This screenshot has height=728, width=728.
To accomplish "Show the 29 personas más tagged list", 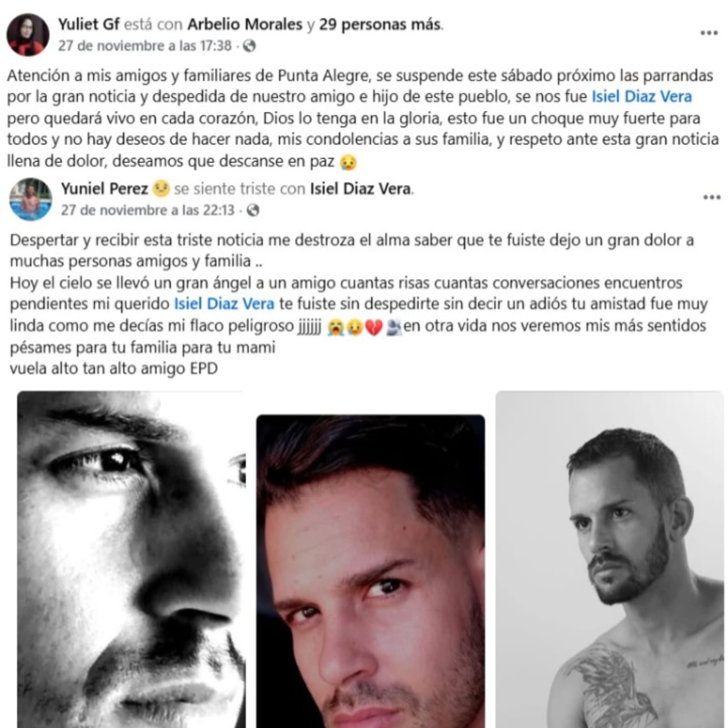I will click(x=380, y=24).
